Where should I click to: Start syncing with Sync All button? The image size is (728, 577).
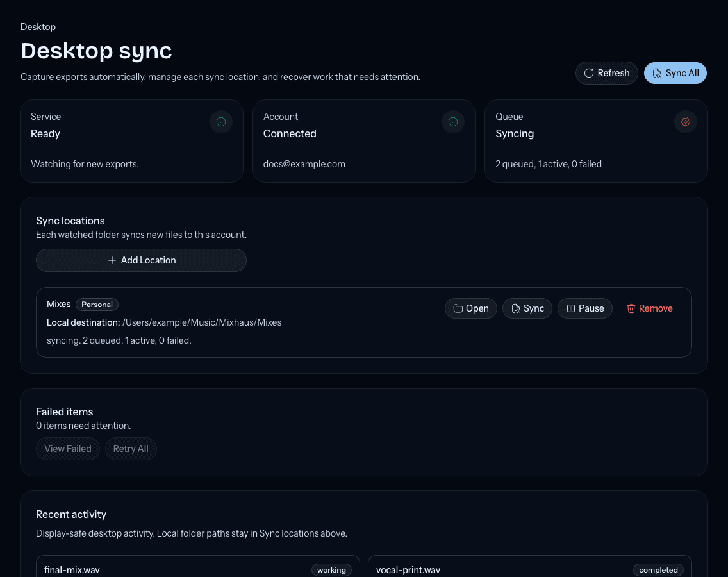tap(675, 73)
